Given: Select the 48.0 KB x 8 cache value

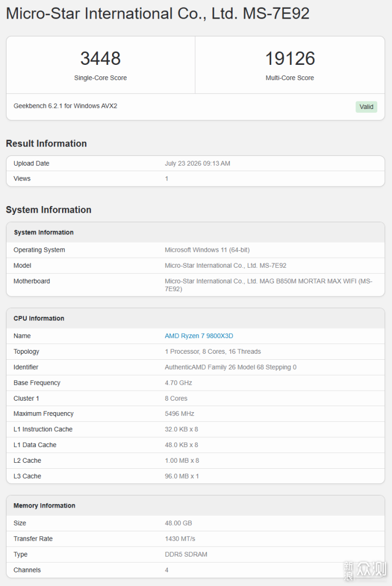Looking at the screenshot, I should [x=181, y=445].
